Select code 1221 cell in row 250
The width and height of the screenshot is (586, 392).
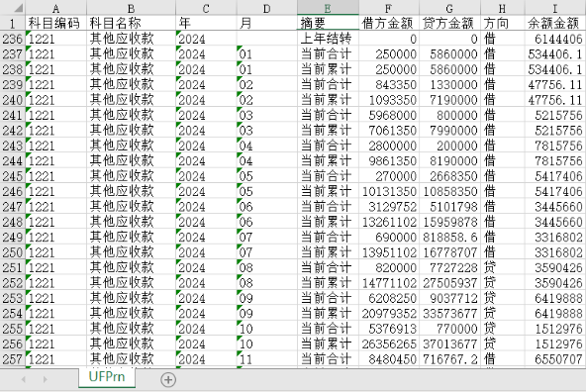point(56,252)
